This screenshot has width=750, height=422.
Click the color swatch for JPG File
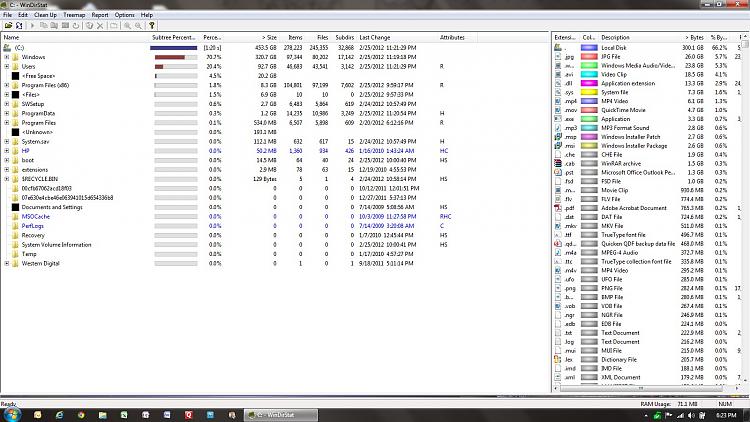pyautogui.click(x=589, y=56)
